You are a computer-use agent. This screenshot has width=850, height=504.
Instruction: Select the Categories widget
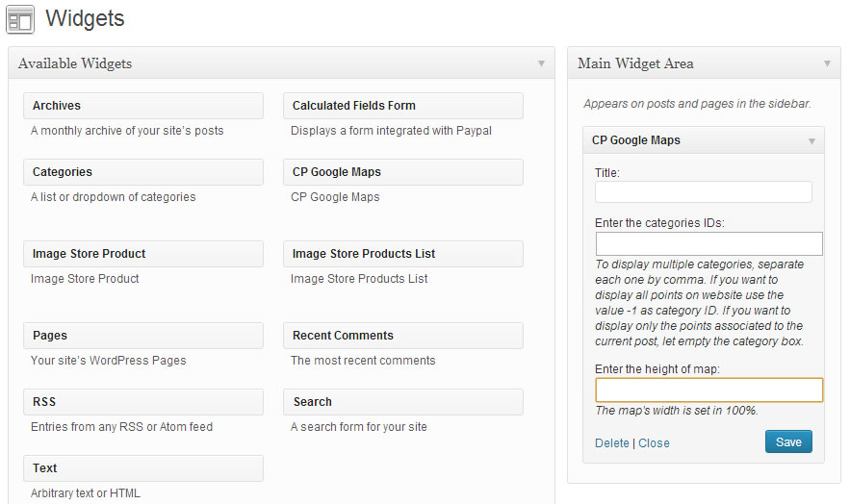click(142, 172)
